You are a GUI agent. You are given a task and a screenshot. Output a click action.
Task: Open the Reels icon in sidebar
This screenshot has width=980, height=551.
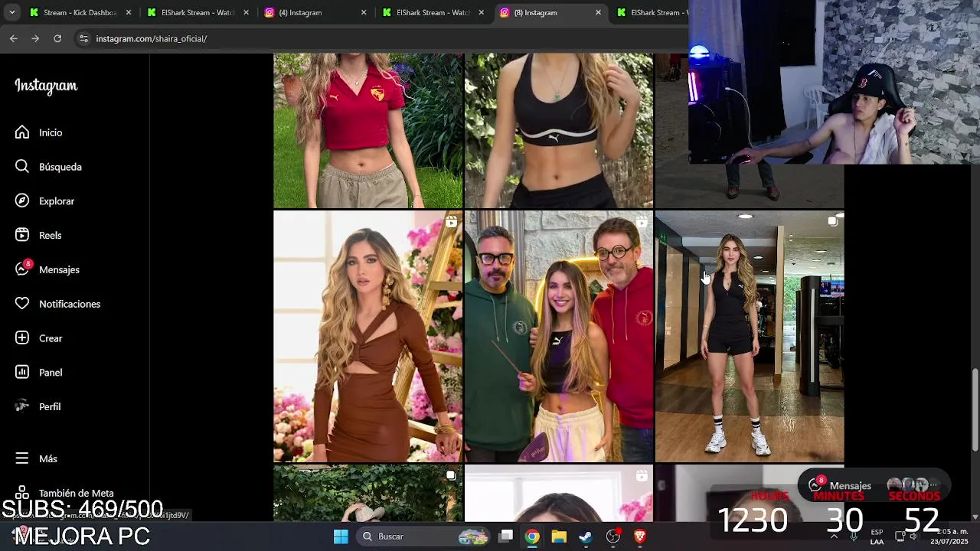pos(22,235)
